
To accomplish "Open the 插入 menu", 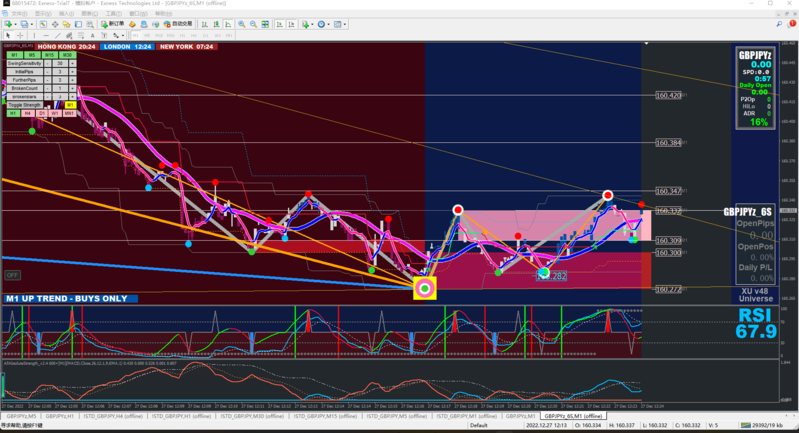I will point(66,14).
